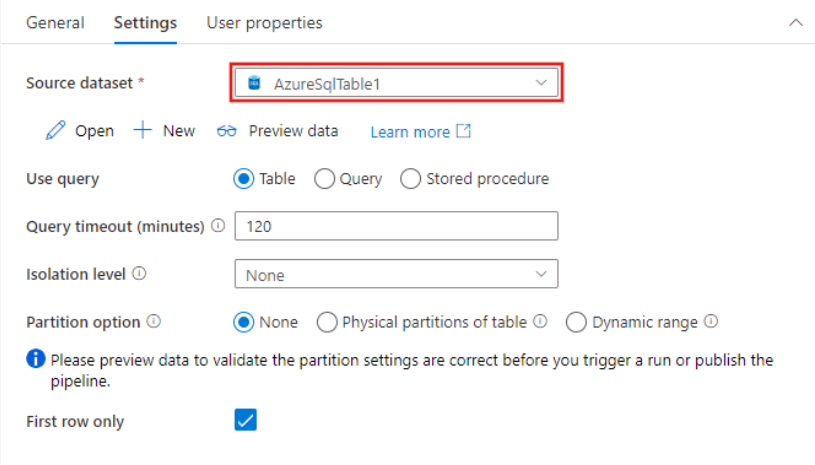Click the pencil Open icon
The image size is (815, 465).
coord(56,130)
